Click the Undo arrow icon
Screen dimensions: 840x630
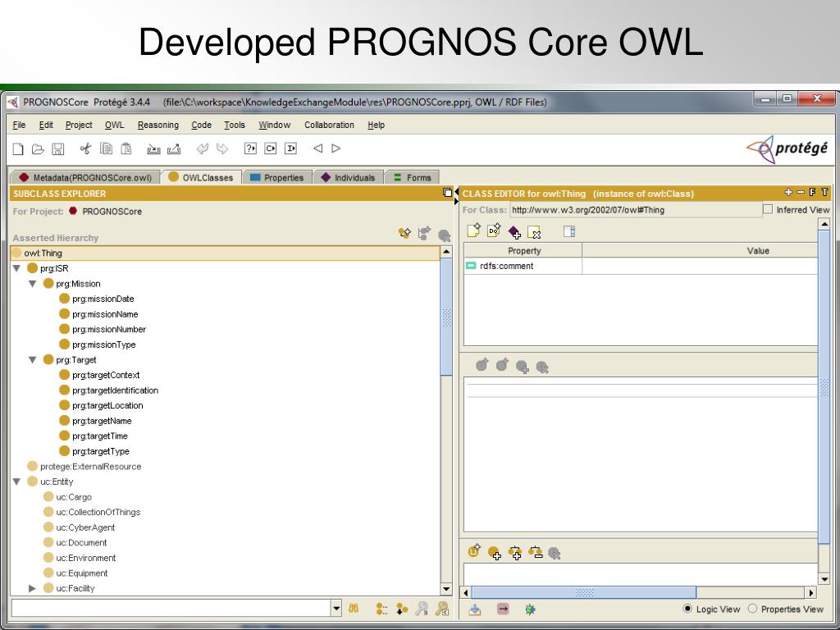tap(202, 148)
